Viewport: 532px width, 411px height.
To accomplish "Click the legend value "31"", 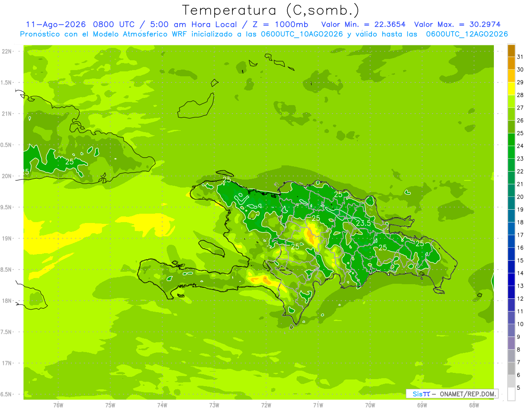I will (520, 57).
